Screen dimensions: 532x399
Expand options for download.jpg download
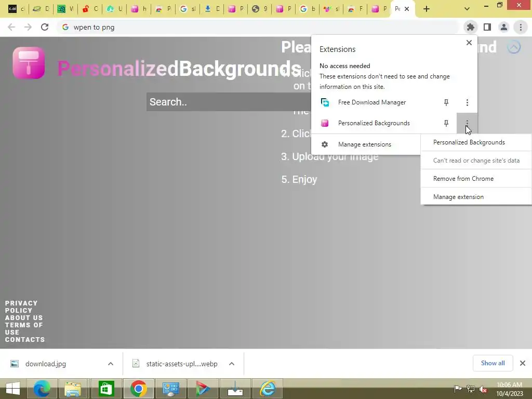[x=111, y=364]
